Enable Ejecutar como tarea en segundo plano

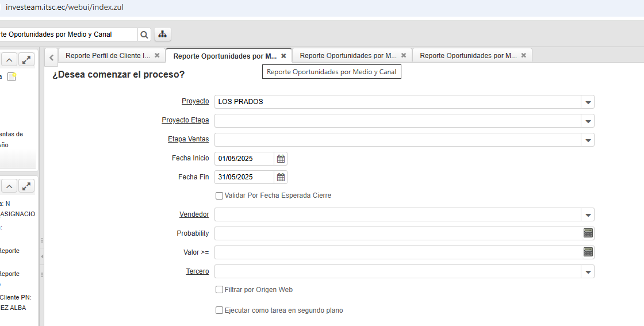pyautogui.click(x=219, y=310)
